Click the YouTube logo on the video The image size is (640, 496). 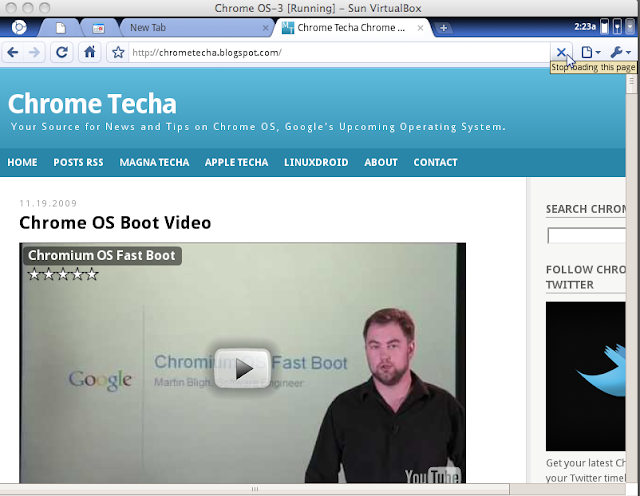432,476
